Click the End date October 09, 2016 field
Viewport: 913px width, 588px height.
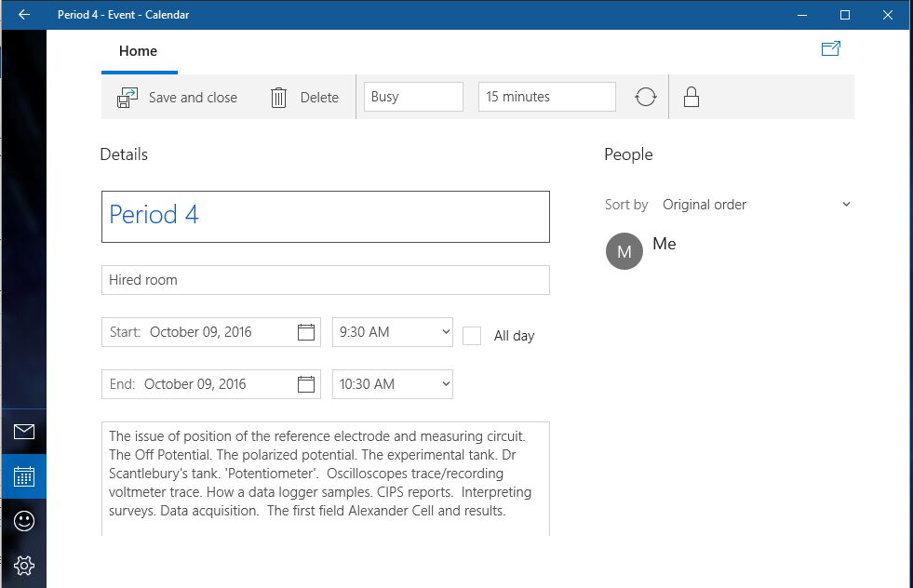click(210, 384)
